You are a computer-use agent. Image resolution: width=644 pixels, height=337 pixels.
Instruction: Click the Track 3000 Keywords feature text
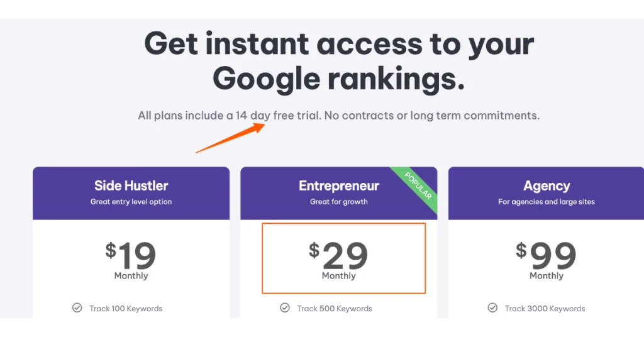[x=545, y=309]
